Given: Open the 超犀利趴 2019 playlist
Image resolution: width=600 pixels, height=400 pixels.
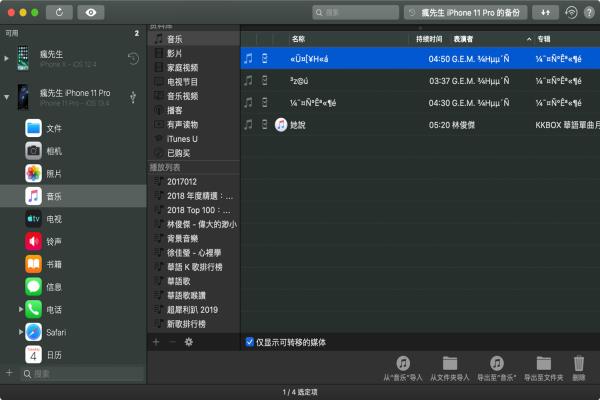Looking at the screenshot, I should pyautogui.click(x=194, y=310).
